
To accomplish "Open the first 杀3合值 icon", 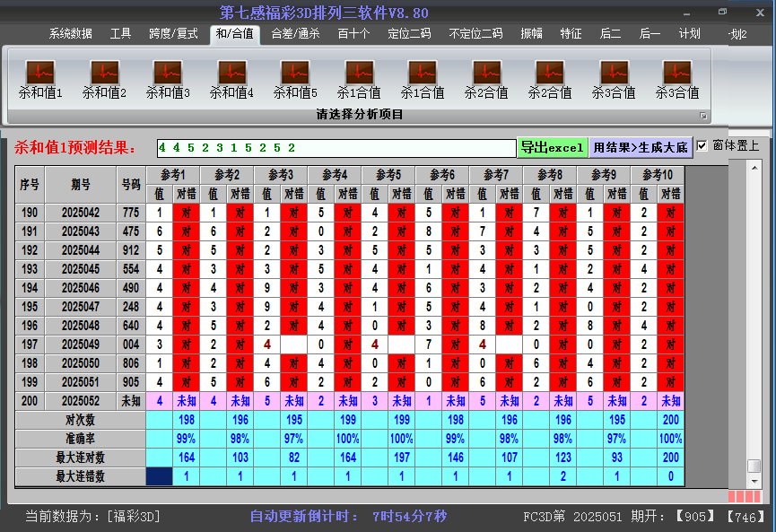I will coord(614,79).
